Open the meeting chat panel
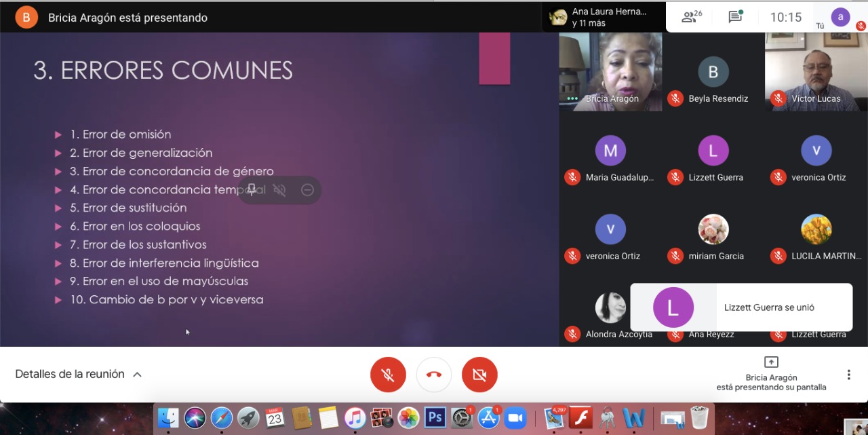The height and width of the screenshot is (435, 868). [x=735, y=17]
